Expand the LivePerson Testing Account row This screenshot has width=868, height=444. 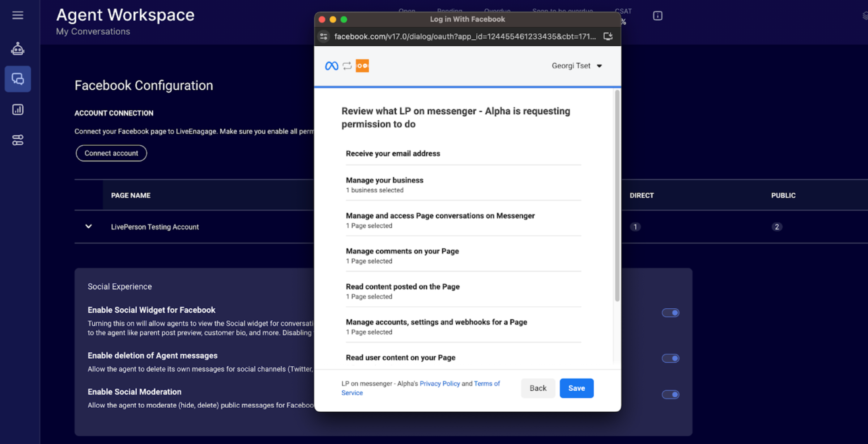pos(89,227)
